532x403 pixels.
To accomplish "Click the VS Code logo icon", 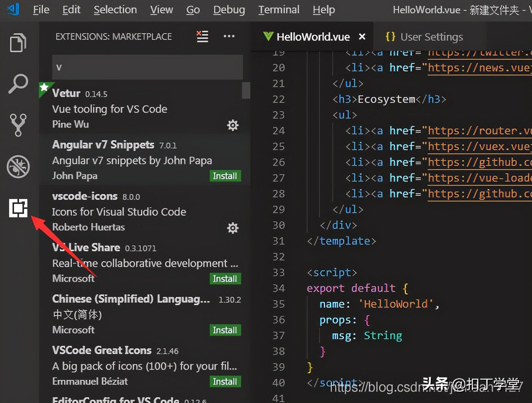I will tap(13, 9).
